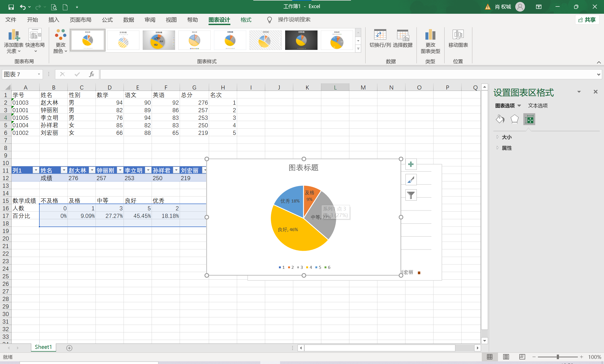Open the chart styles paintbrush button
This screenshot has height=364, width=604.
tap(411, 180)
